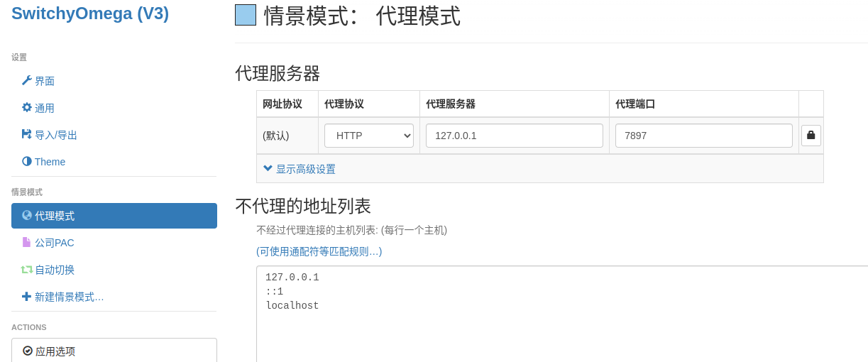Click the 不代理的地址列表 heading

tap(303, 206)
